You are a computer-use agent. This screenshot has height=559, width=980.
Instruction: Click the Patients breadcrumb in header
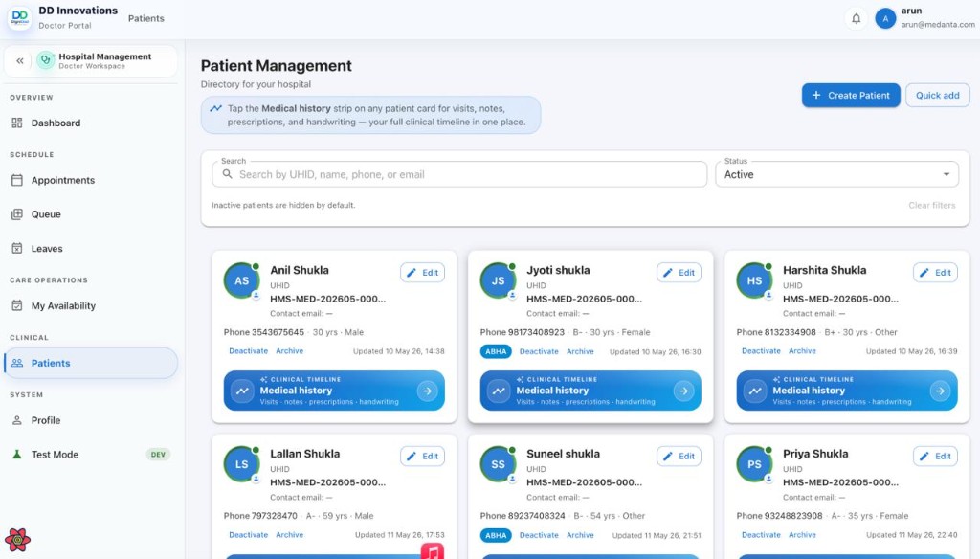tap(146, 18)
